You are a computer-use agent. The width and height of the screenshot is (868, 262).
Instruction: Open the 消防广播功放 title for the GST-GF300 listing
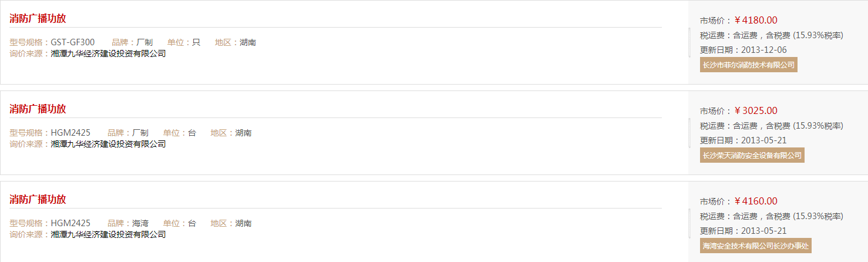tap(38, 18)
